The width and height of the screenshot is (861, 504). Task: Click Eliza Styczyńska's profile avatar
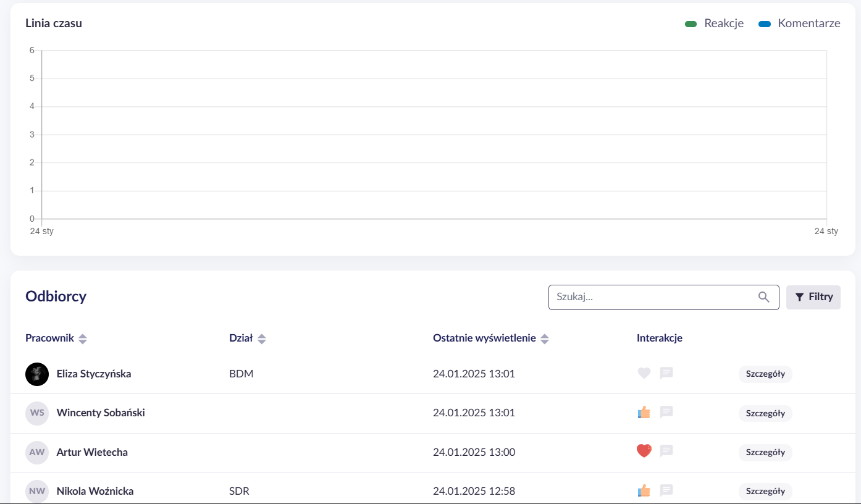coord(37,374)
